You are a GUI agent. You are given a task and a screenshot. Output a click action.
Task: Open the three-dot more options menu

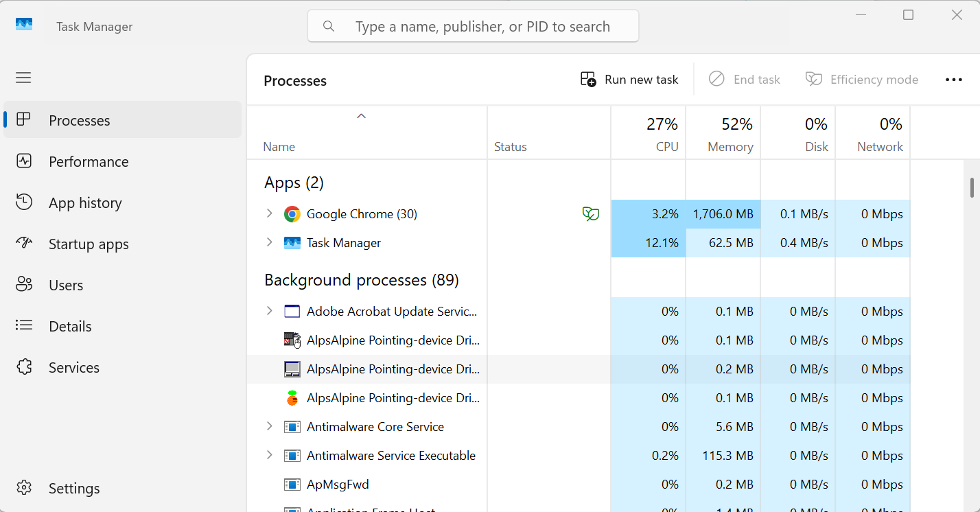pyautogui.click(x=954, y=80)
